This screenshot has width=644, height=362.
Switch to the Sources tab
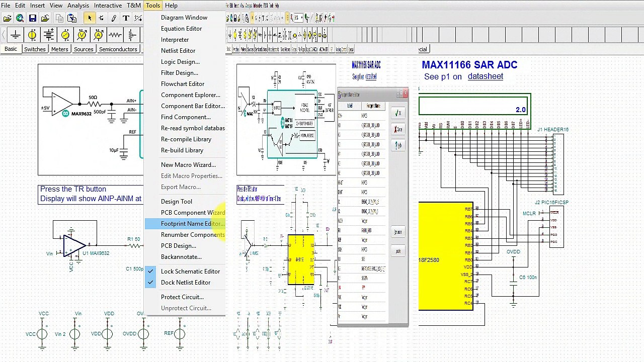[x=84, y=49]
